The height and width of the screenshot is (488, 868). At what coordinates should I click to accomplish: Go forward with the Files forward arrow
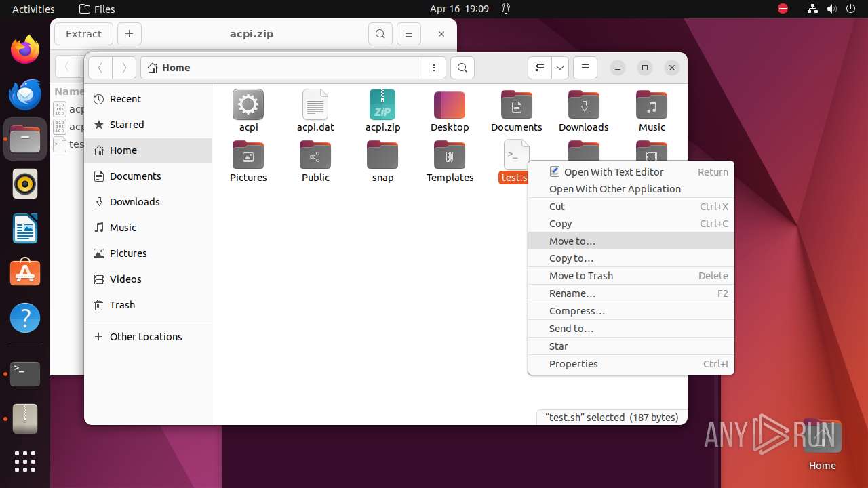coord(123,68)
